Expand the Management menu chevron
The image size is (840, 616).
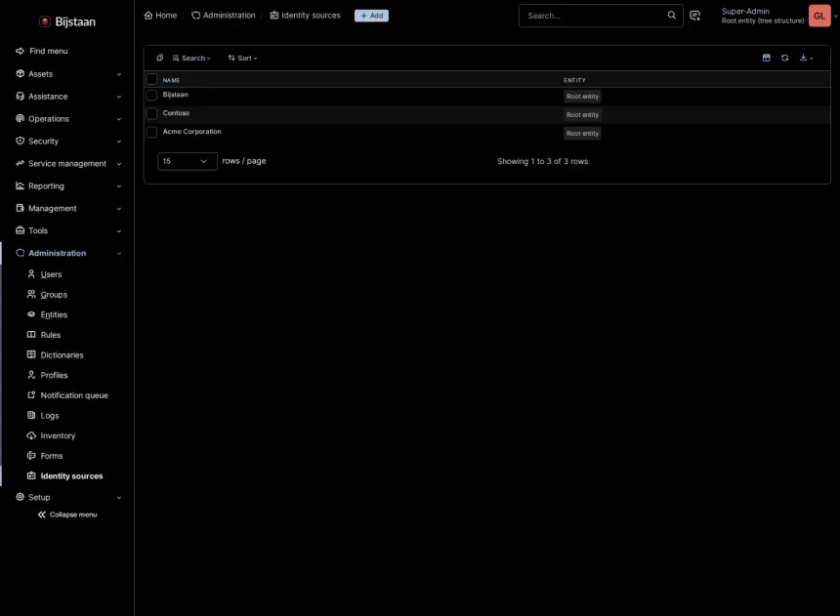pos(119,209)
